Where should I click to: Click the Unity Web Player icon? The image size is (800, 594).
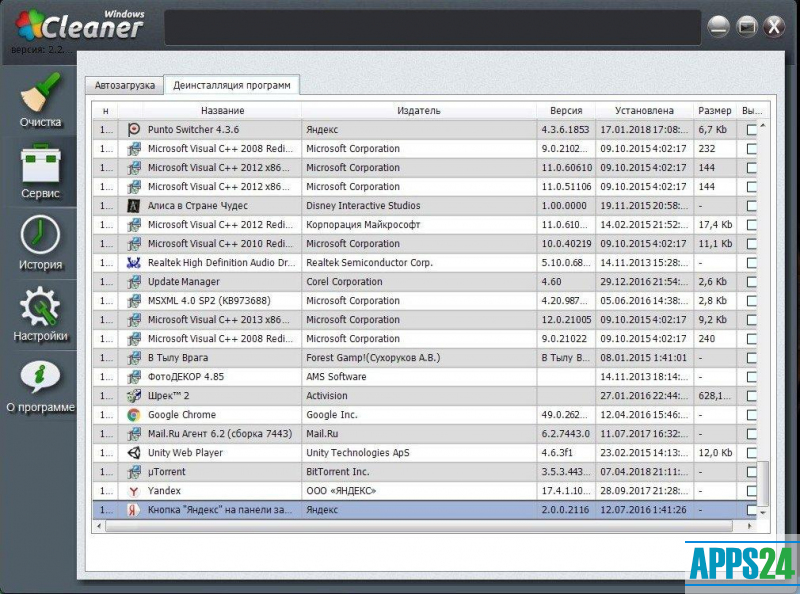coord(134,453)
